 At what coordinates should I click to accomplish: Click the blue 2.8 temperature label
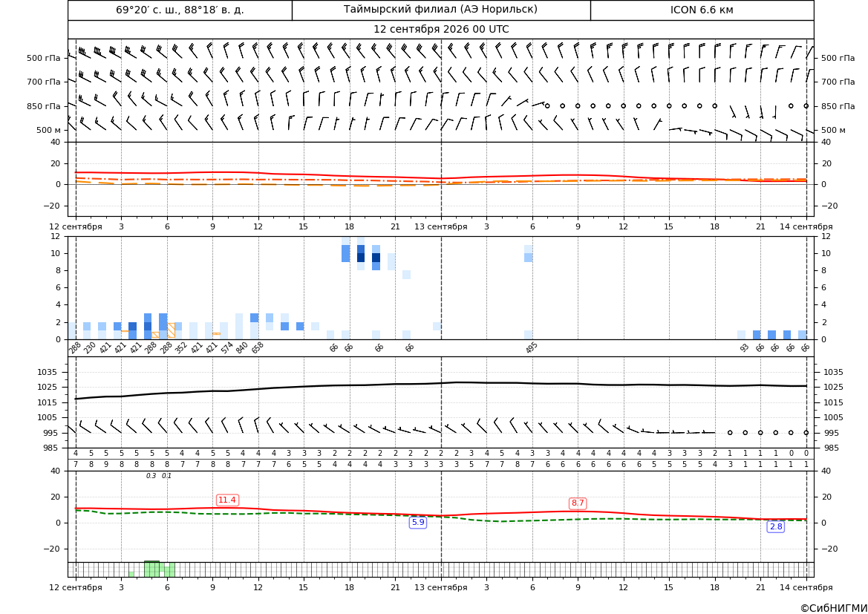point(776,526)
